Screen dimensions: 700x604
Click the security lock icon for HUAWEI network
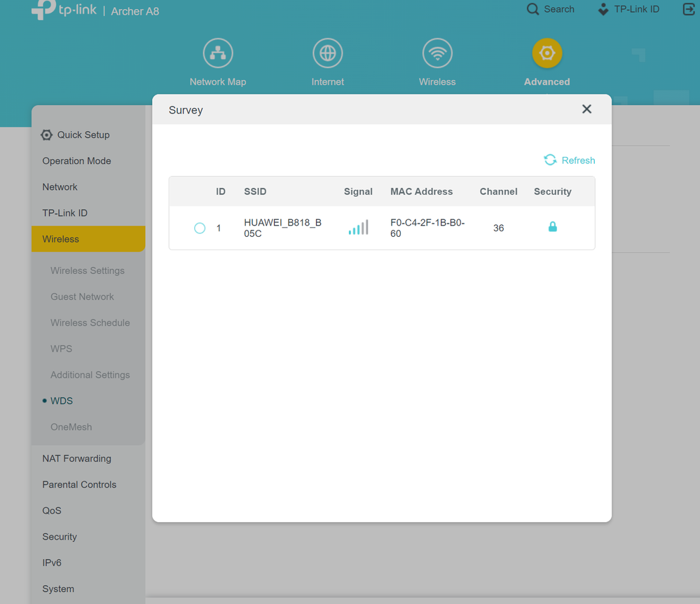pyautogui.click(x=552, y=227)
